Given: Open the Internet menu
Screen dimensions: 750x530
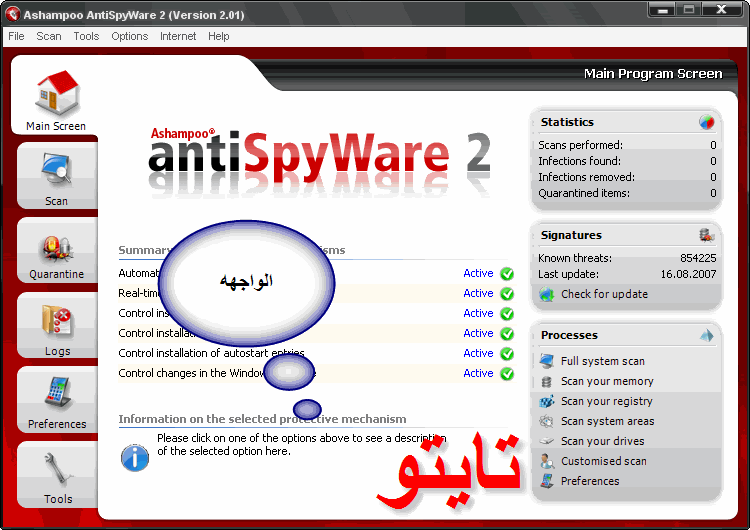Looking at the screenshot, I should click(x=178, y=36).
